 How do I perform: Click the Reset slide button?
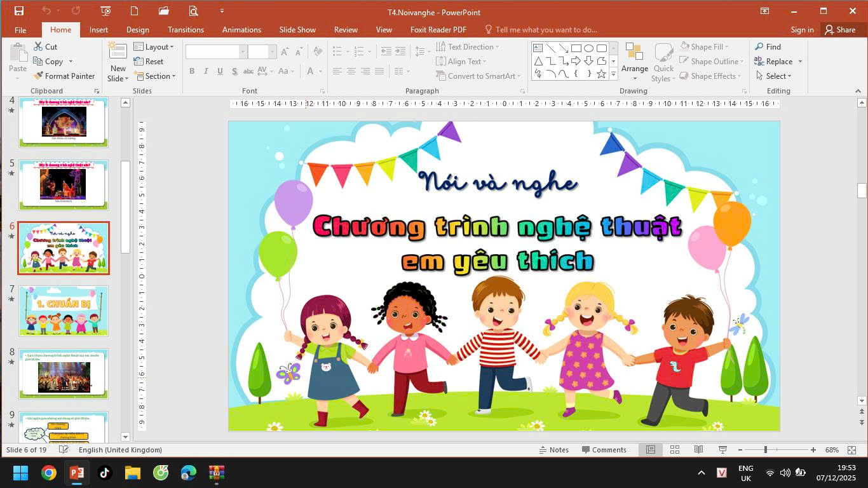(x=149, y=62)
